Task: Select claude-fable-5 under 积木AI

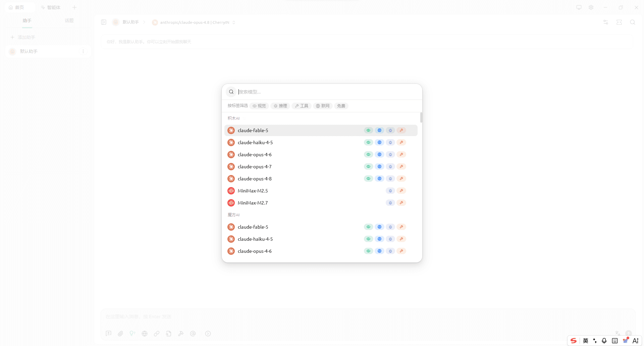Action: [x=321, y=130]
